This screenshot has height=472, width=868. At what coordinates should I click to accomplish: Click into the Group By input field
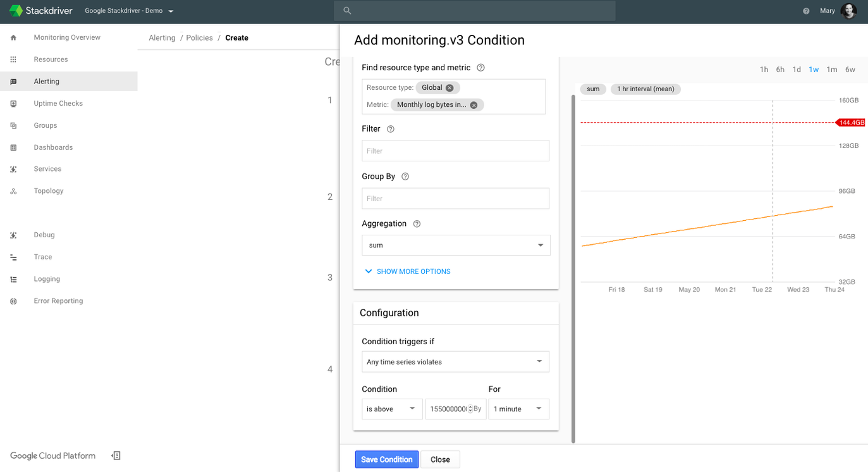(x=455, y=198)
